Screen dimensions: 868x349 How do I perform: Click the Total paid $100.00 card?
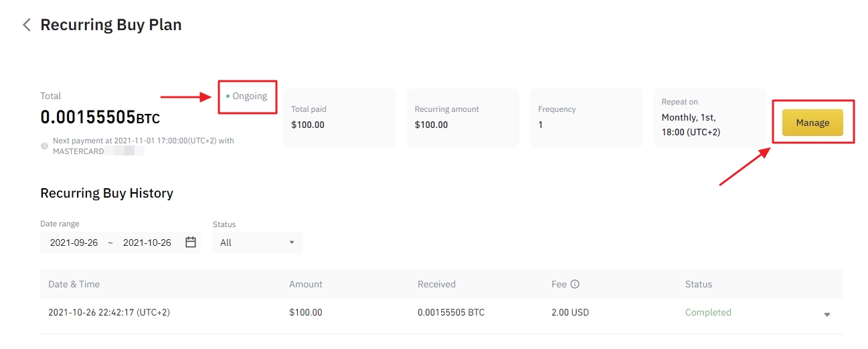pos(339,117)
